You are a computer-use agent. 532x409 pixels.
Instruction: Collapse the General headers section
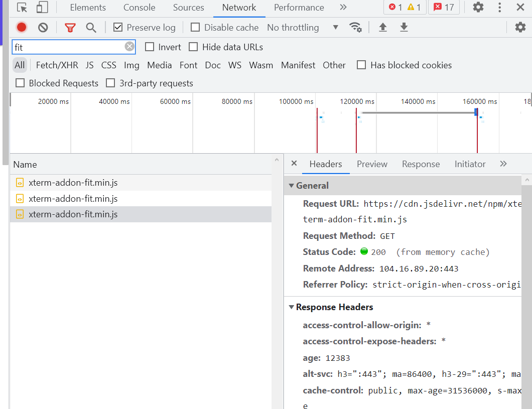click(x=292, y=185)
